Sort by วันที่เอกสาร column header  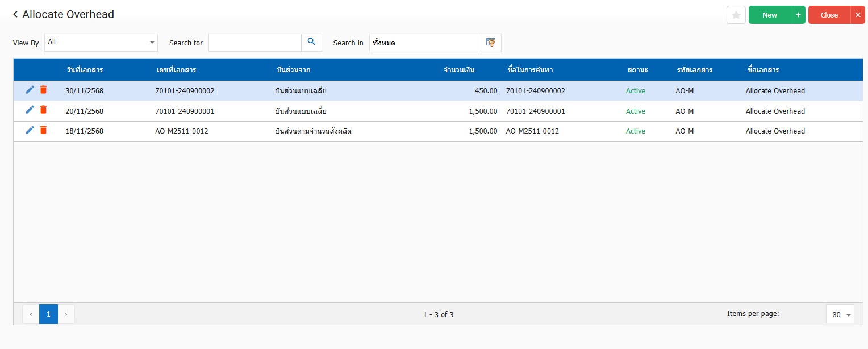(84, 70)
